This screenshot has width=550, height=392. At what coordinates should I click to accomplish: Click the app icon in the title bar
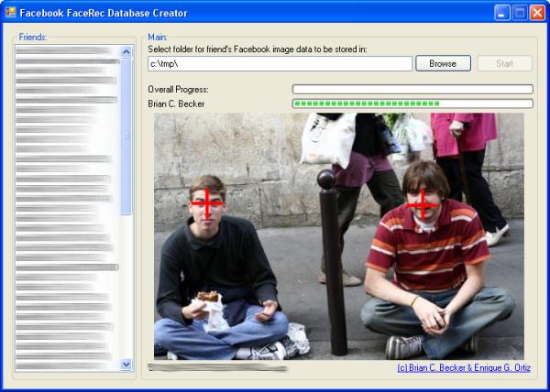(10, 13)
